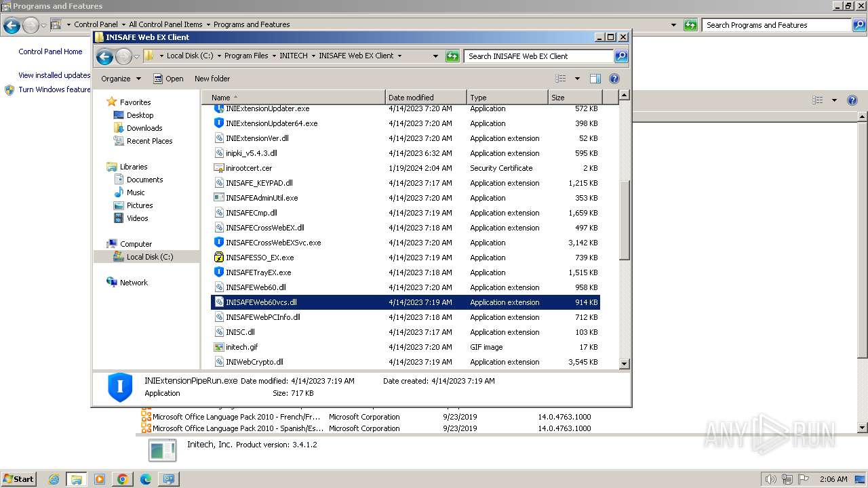Click the clock showing 2:06 AM

click(833, 479)
